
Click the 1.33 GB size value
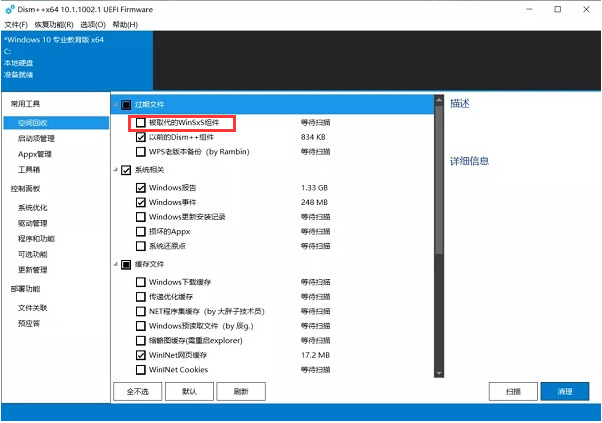tap(314, 188)
